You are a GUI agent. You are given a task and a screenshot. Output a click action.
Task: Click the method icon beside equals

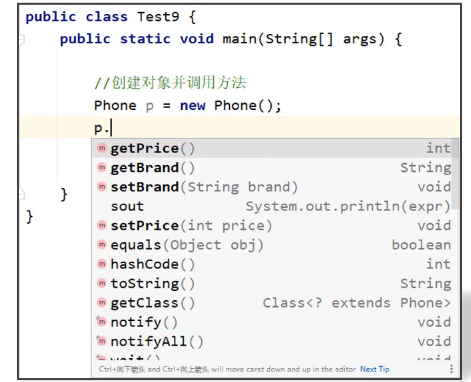tap(102, 245)
